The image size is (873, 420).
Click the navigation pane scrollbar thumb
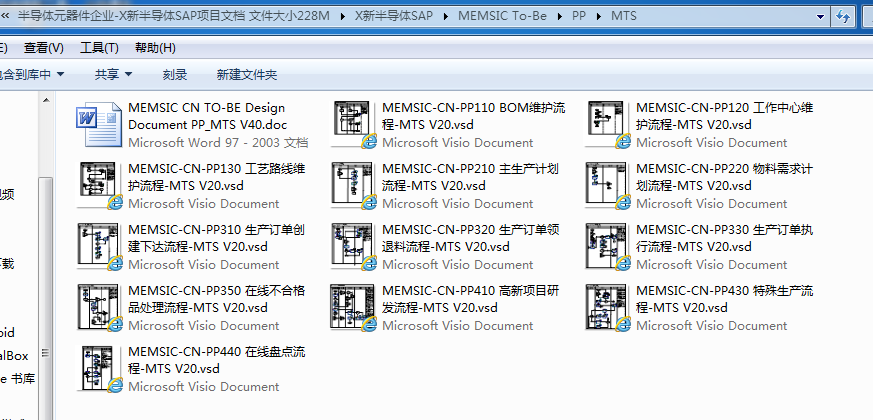[46, 298]
